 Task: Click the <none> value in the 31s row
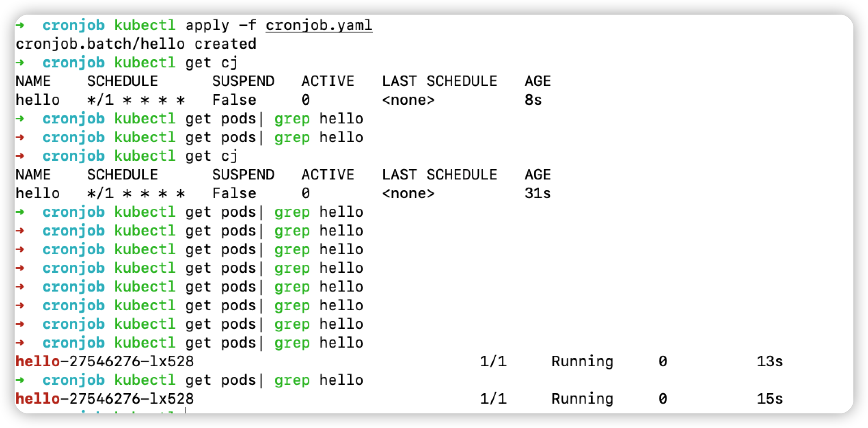[408, 193]
